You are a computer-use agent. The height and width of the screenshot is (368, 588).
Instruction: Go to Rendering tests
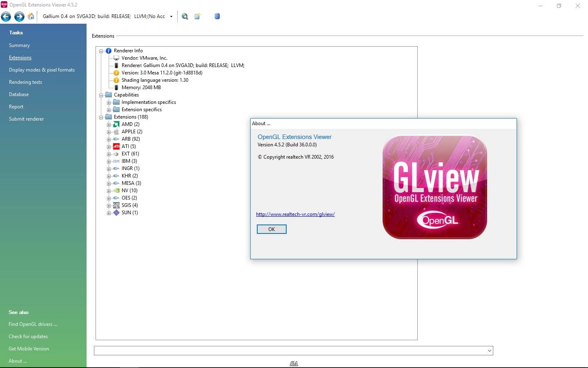click(25, 82)
